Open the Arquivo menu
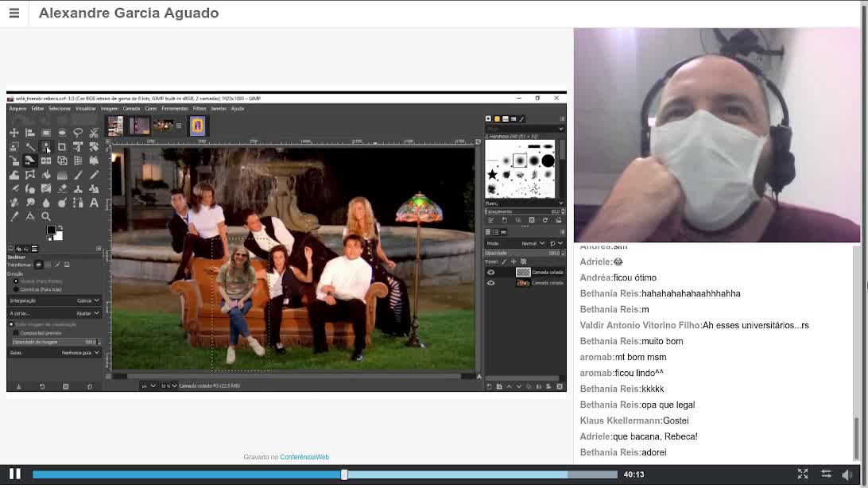 17,108
